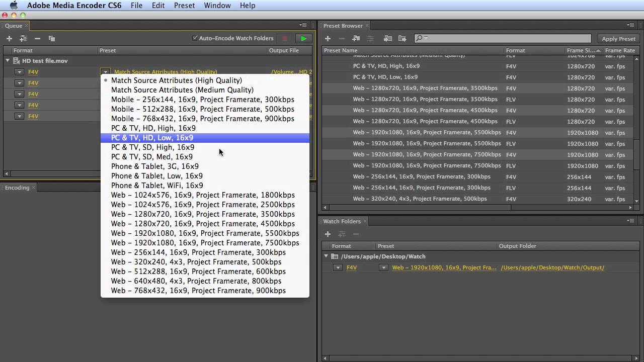Image resolution: width=644 pixels, height=362 pixels.
Task: Choose Mobile 512x288 500kbps preset
Action: pyautogui.click(x=205, y=109)
